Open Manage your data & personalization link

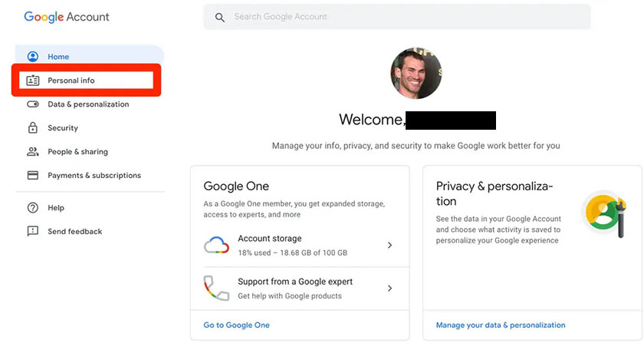coord(501,325)
